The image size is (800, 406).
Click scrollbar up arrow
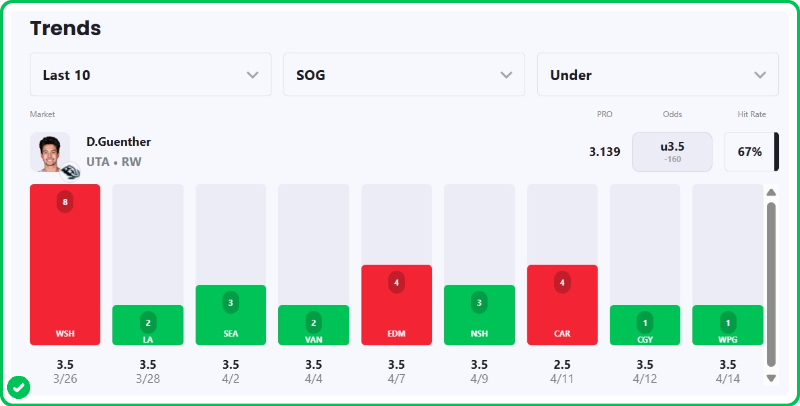coord(771,193)
